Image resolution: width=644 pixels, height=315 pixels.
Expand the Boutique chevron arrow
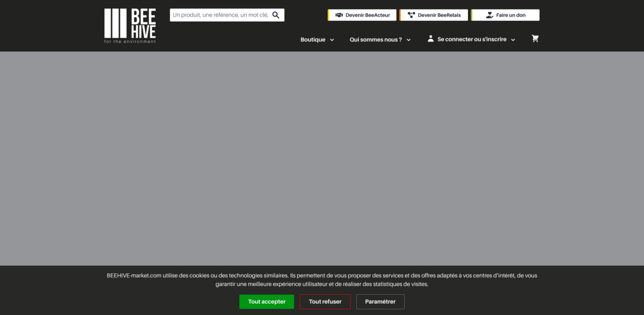[x=332, y=40]
